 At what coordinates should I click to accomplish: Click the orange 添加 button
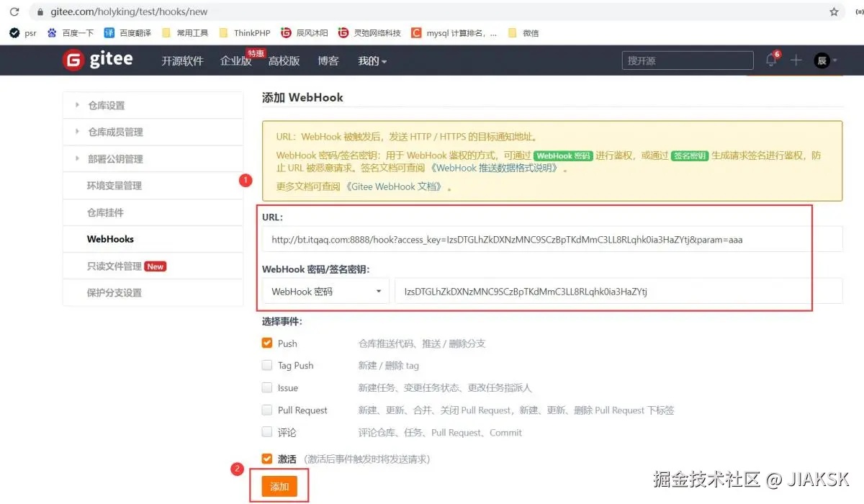coord(279,487)
